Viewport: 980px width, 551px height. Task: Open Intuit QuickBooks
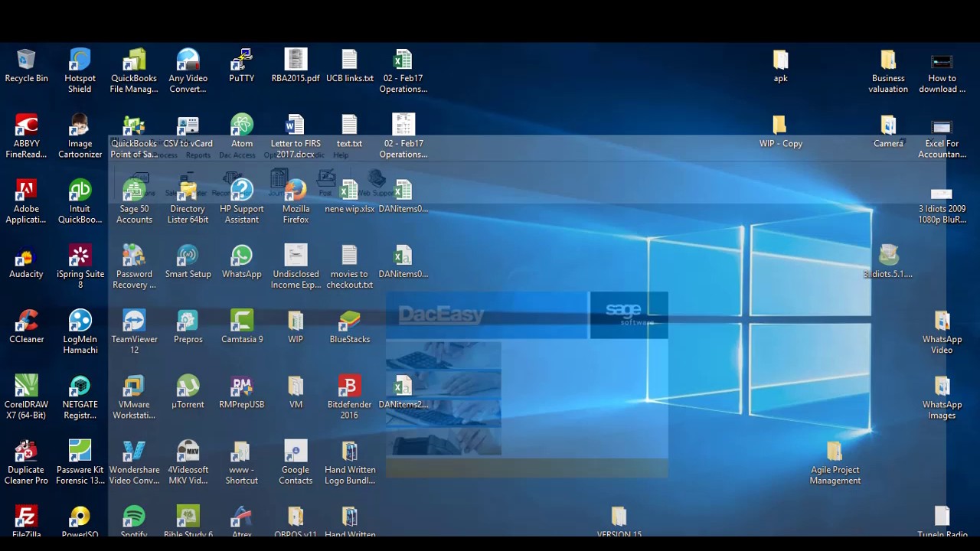pyautogui.click(x=80, y=201)
